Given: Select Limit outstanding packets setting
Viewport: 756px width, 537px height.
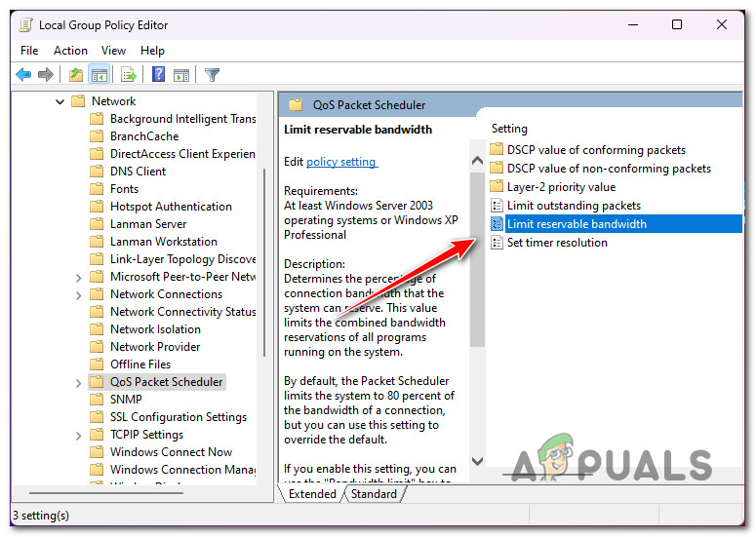Looking at the screenshot, I should click(x=574, y=206).
